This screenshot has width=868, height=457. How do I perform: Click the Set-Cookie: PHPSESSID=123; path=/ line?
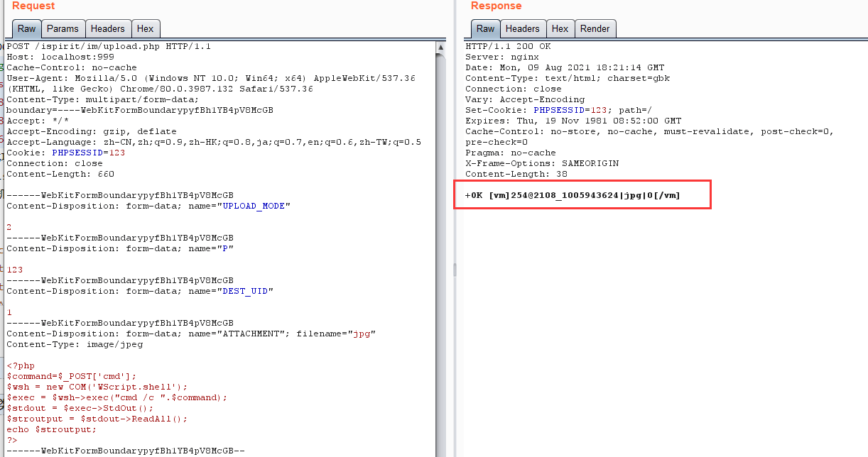tap(559, 110)
